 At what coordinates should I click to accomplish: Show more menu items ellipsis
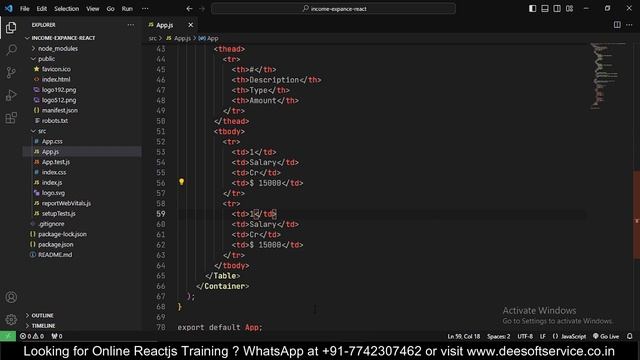point(145,9)
